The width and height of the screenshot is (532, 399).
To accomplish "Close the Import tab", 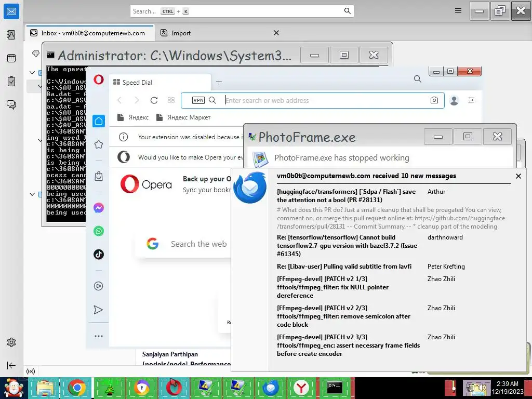I will [x=276, y=33].
